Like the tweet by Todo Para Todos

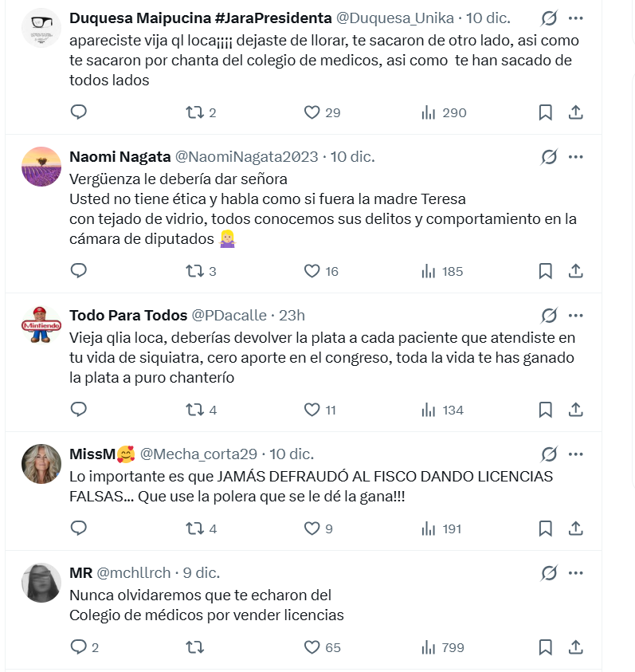(x=312, y=410)
